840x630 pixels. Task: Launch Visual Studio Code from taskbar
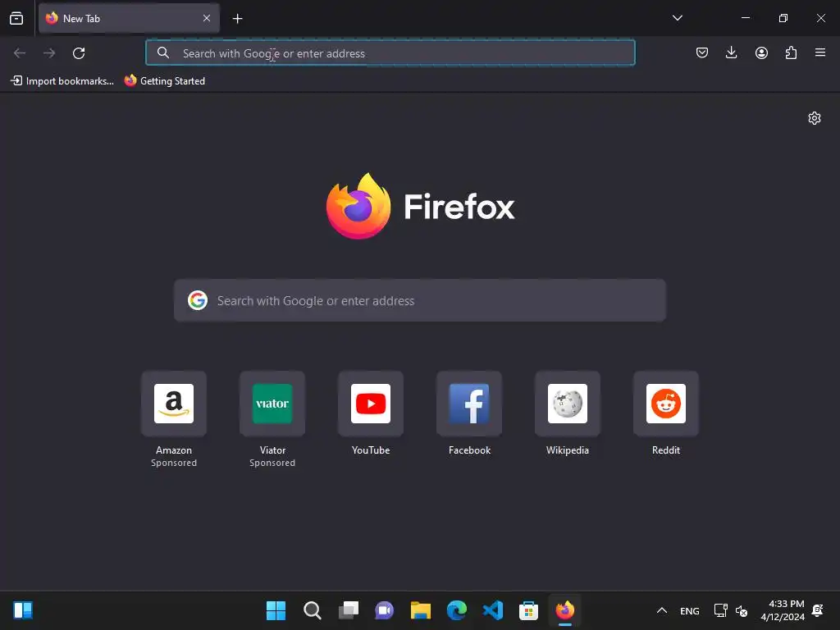coord(492,610)
